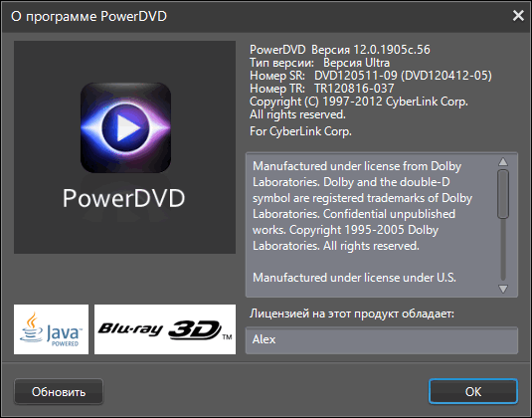The height and width of the screenshot is (418, 532).
Task: Click the Номер TR: TR120816-037 line
Action: (x=321, y=89)
